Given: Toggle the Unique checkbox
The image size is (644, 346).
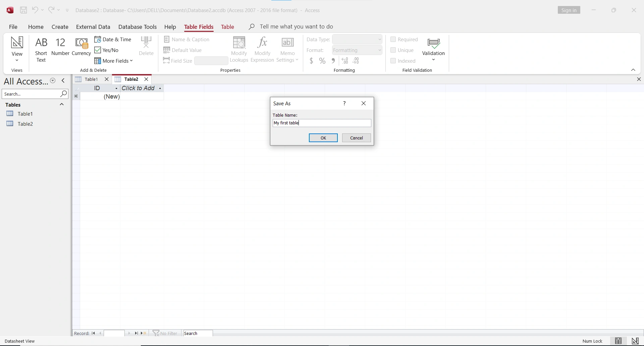Looking at the screenshot, I should tap(393, 50).
